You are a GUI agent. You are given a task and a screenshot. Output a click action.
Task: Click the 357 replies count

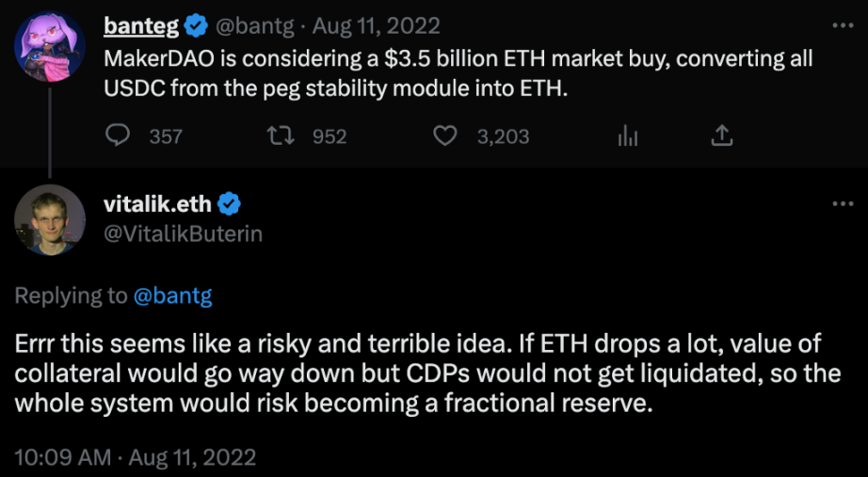[x=166, y=136]
